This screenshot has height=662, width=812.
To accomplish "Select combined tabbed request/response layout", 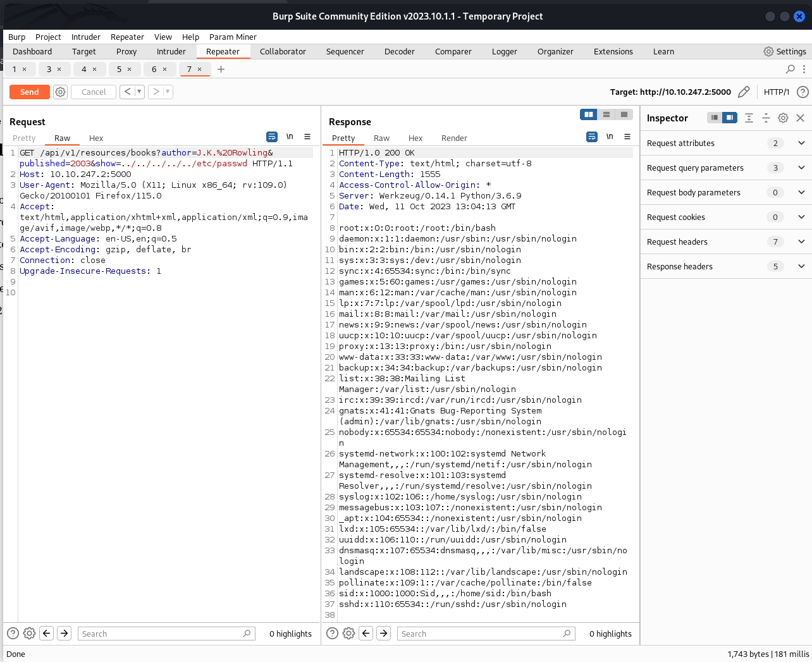I will pyautogui.click(x=624, y=114).
